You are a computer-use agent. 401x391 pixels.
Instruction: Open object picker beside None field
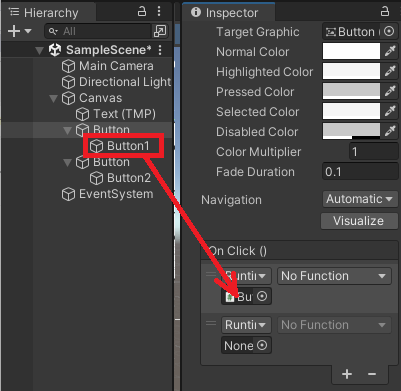(262, 345)
